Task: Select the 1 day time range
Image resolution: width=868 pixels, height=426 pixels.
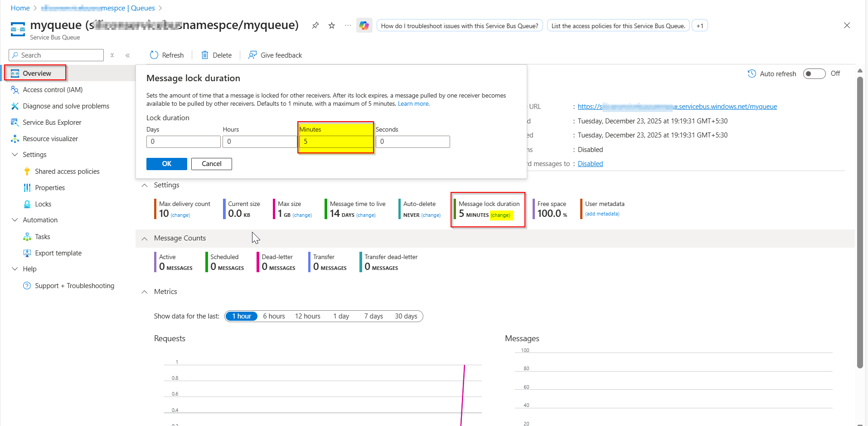Action: pos(341,316)
